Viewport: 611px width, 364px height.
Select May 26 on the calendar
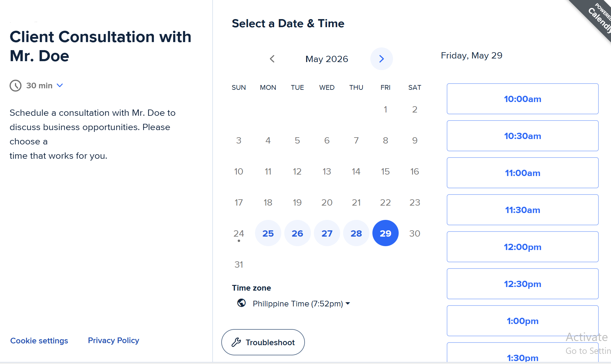pyautogui.click(x=297, y=233)
